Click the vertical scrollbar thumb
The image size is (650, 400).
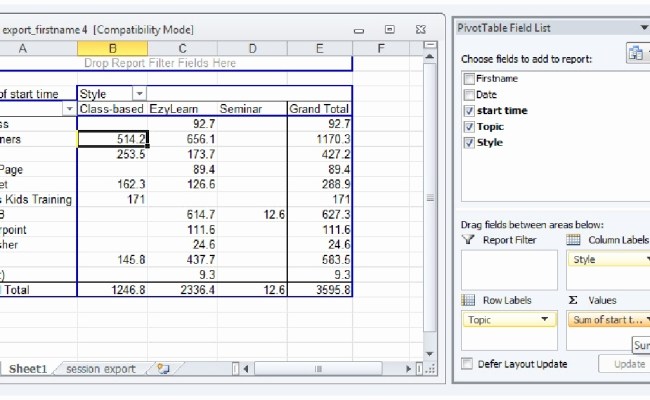(430, 198)
